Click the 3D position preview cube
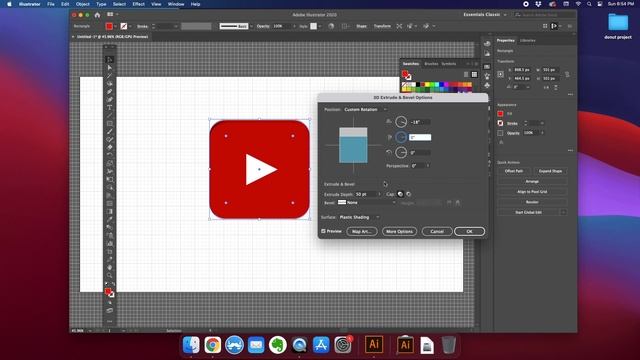 pyautogui.click(x=353, y=145)
